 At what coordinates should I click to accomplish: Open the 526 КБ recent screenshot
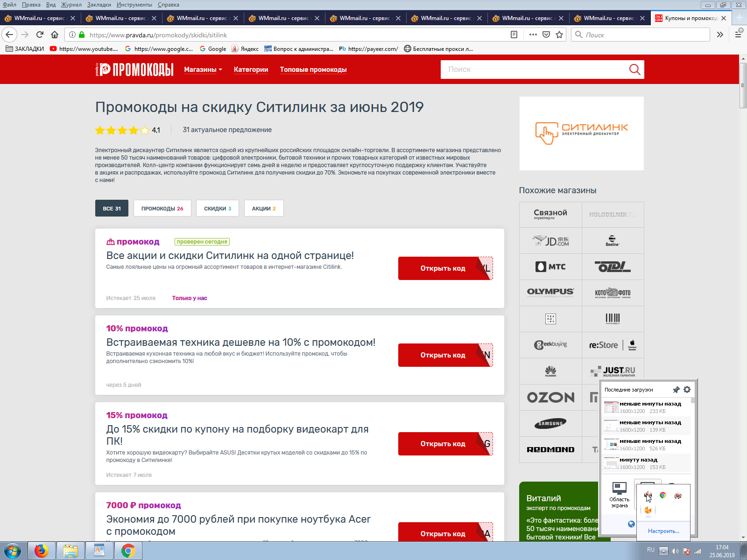[646, 445]
